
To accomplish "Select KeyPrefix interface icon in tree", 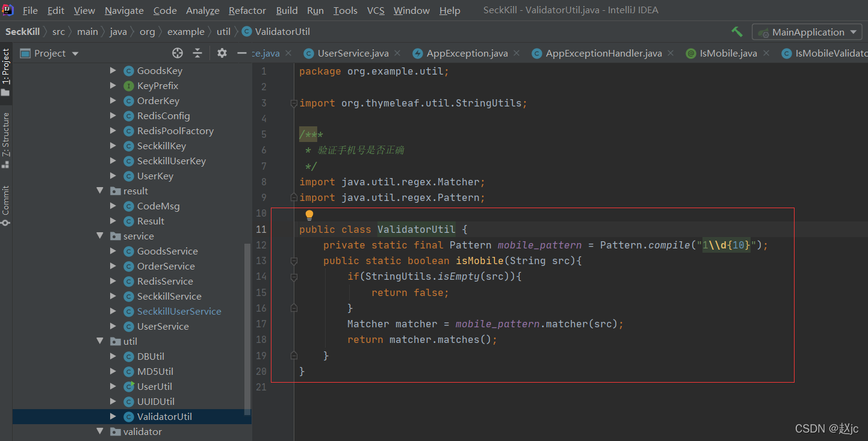I will pos(128,85).
